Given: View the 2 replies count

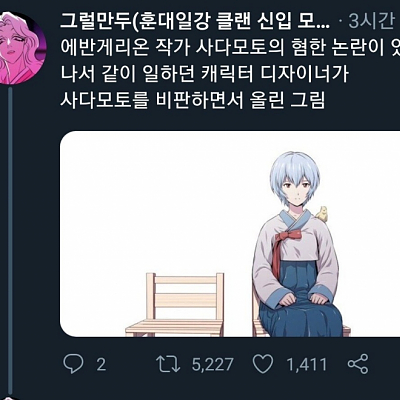Looking at the screenshot, I should [x=101, y=364].
